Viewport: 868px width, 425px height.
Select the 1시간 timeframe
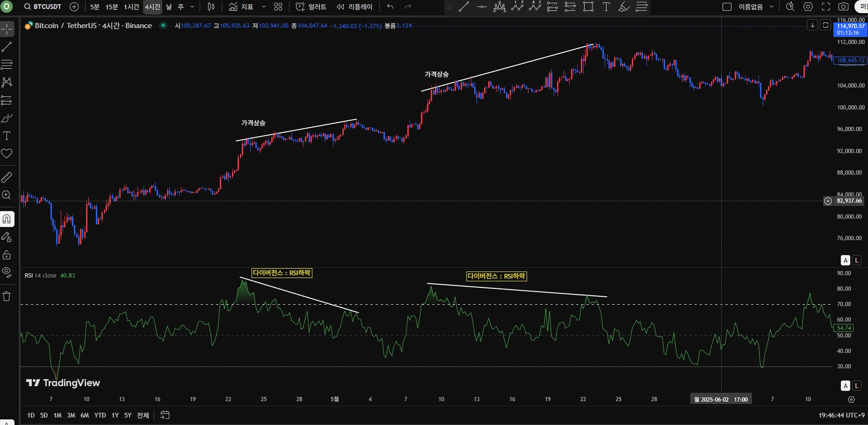132,7
